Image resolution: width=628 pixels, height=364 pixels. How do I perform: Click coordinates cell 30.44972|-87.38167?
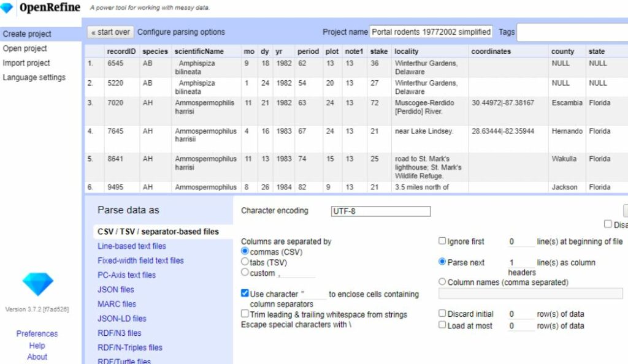(x=503, y=103)
